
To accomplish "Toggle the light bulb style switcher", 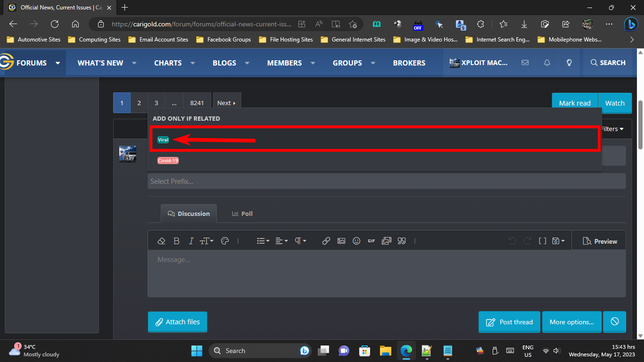I will pyautogui.click(x=569, y=63).
